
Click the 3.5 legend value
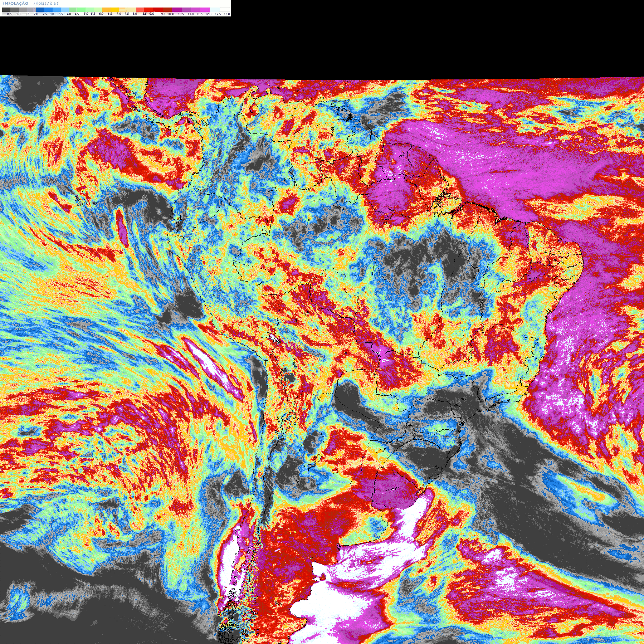(x=61, y=14)
